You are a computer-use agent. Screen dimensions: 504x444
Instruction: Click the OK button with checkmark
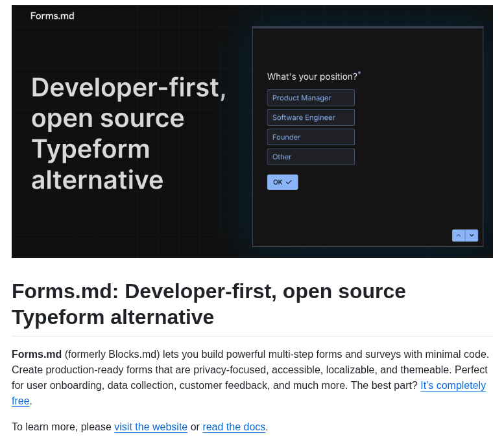283,182
